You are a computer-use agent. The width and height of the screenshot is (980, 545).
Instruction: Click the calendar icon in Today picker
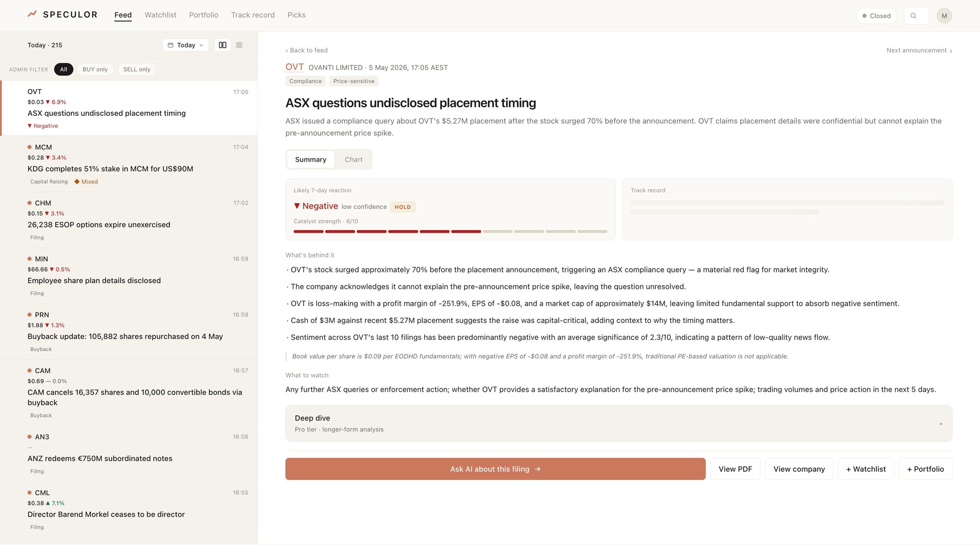[x=170, y=45]
